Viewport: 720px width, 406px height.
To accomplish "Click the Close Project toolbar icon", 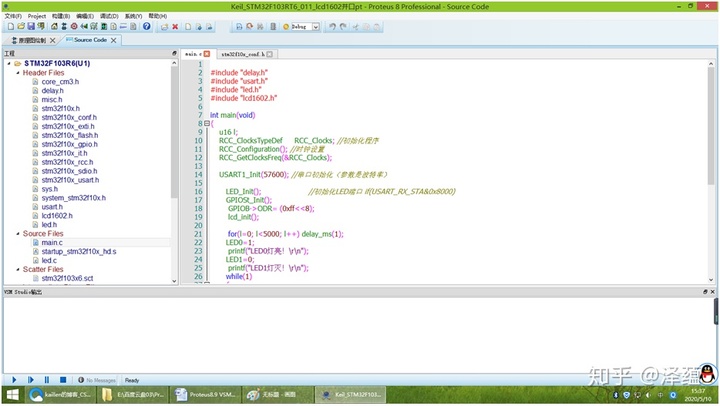I will pyautogui.click(x=41, y=27).
